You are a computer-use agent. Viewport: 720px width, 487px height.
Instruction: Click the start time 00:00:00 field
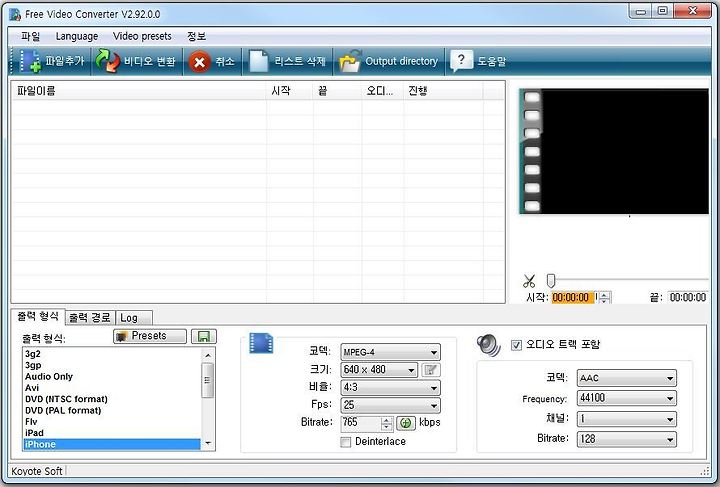pos(573,297)
